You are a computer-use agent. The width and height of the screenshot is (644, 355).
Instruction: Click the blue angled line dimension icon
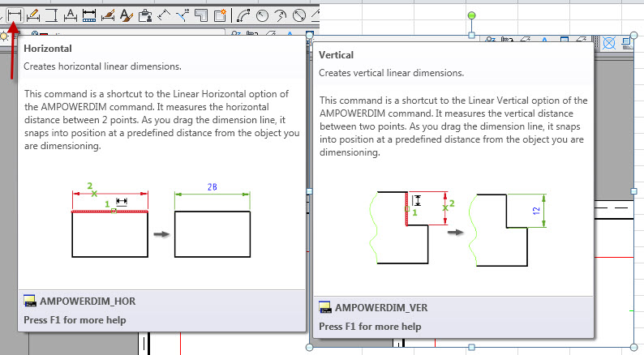[182, 15]
